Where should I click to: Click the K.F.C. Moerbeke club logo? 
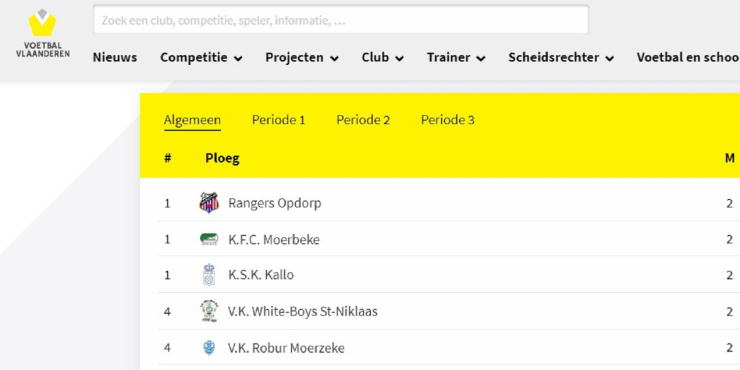coord(209,239)
